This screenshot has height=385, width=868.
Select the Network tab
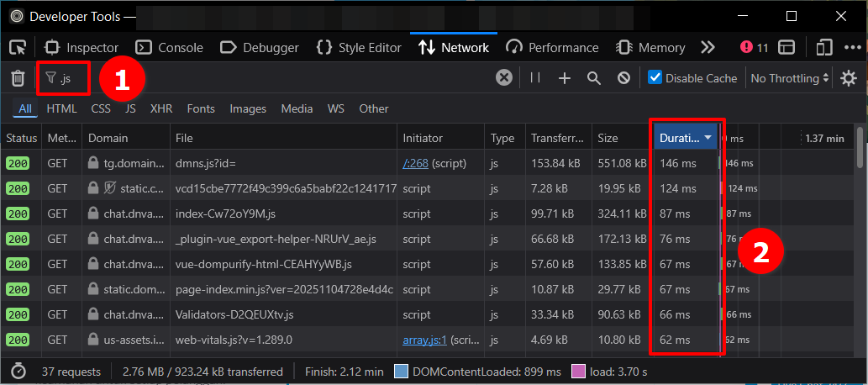point(454,48)
